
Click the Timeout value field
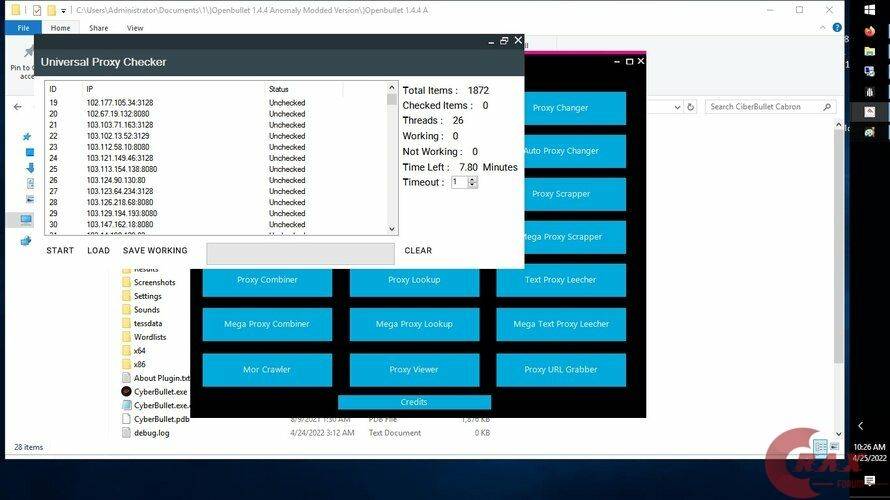[x=459, y=182]
